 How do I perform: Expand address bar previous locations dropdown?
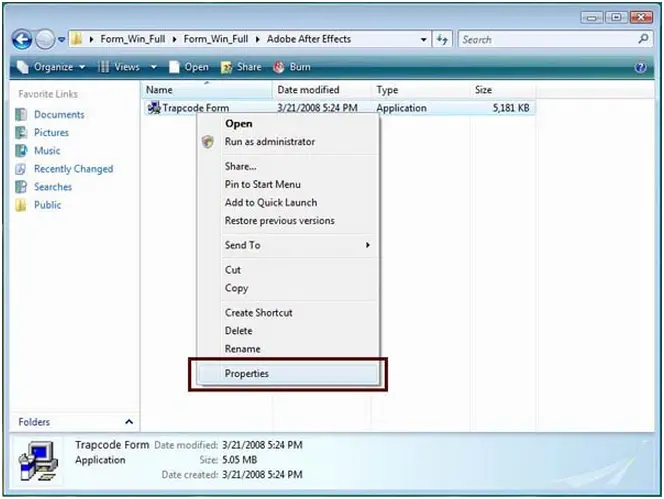pos(423,39)
